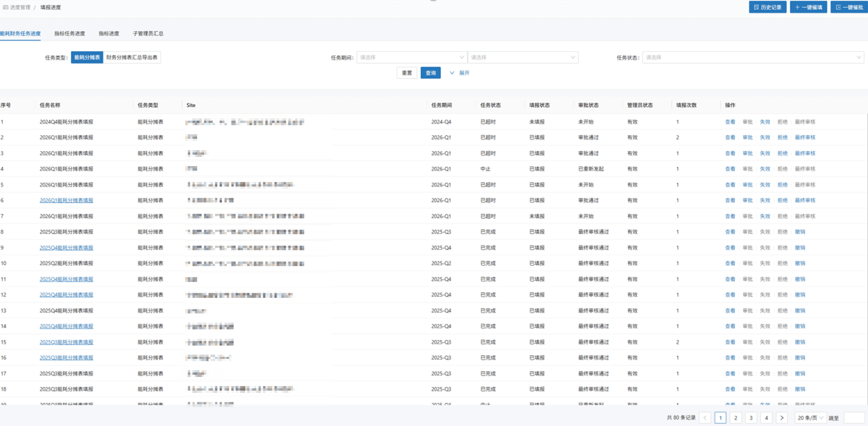Go to page 2 of results
The image size is (868, 426).
coord(736,418)
